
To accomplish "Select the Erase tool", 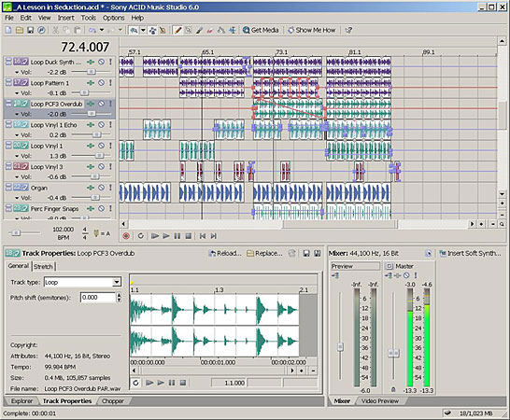I will (210, 30).
